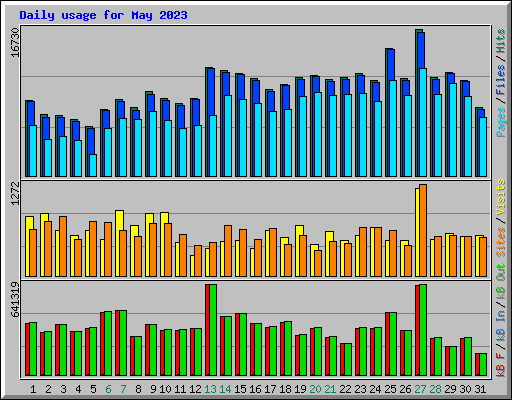This screenshot has height=400, width=512.
Task: Select day label "31" on the x-axis
Action: [480, 389]
